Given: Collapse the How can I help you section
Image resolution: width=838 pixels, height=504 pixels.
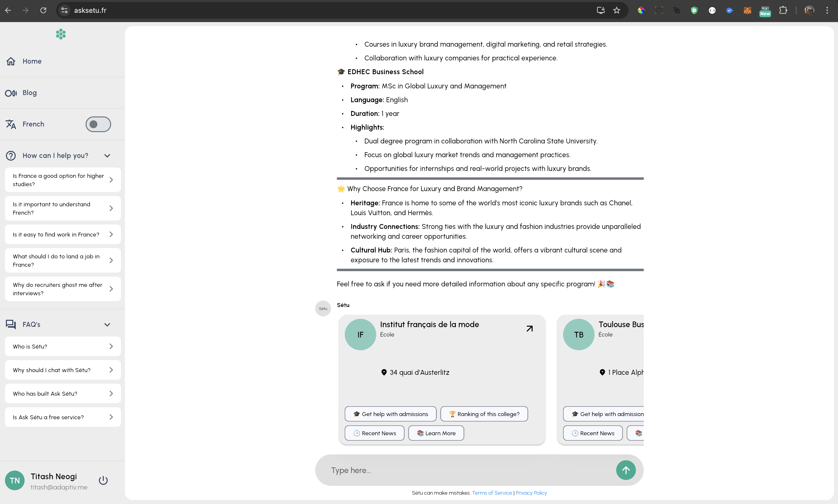Looking at the screenshot, I should coord(107,155).
